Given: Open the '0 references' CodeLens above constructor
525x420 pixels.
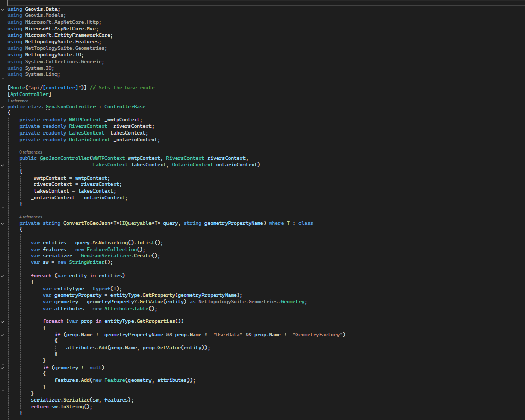Looking at the screenshot, I should 30,152.
